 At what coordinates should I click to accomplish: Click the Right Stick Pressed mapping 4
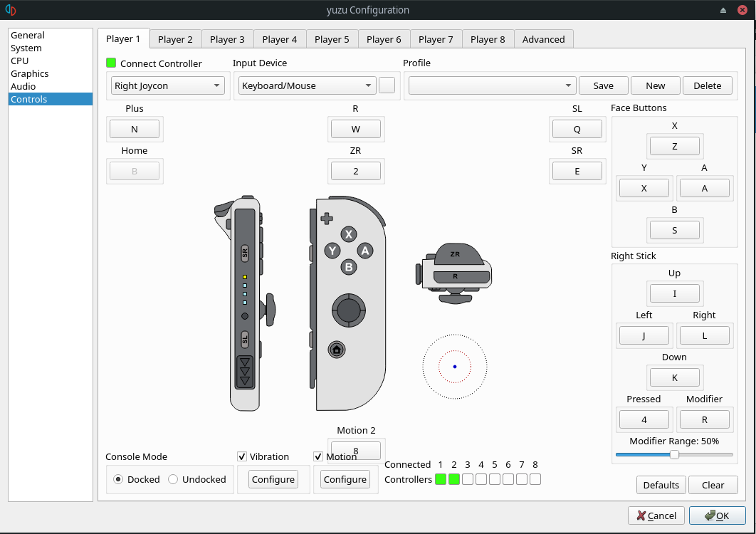coord(644,419)
